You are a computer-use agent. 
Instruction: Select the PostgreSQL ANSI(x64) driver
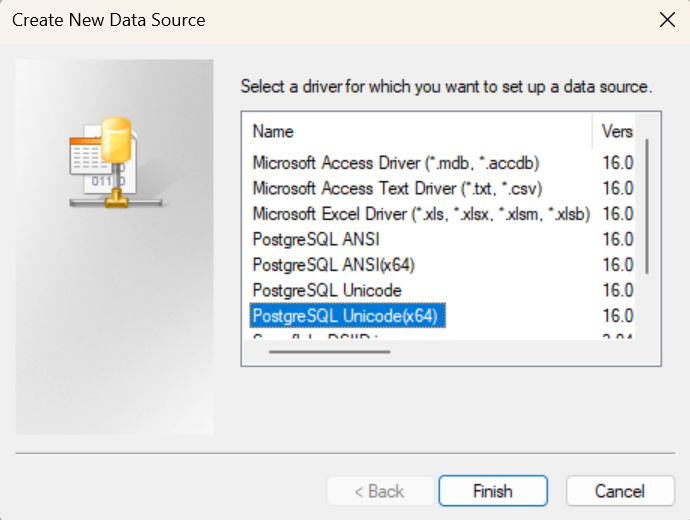334,265
